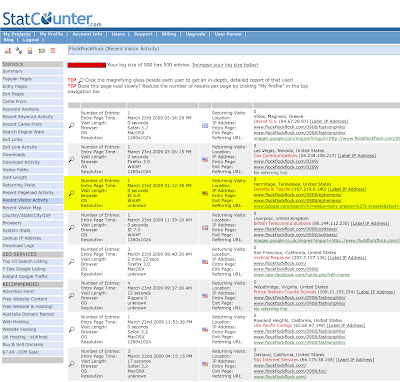Screen dimensions: 400x382
Task: Open magnifying glass for the Las Vegas visitor
Action: click(x=72, y=160)
